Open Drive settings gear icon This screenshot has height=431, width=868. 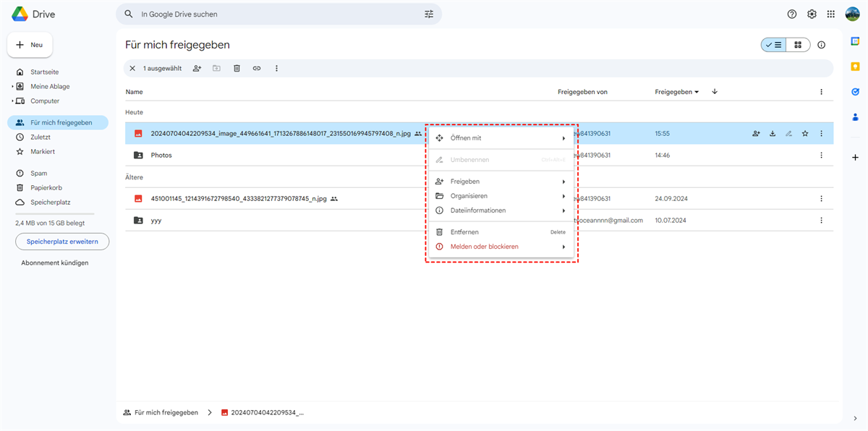pos(812,14)
